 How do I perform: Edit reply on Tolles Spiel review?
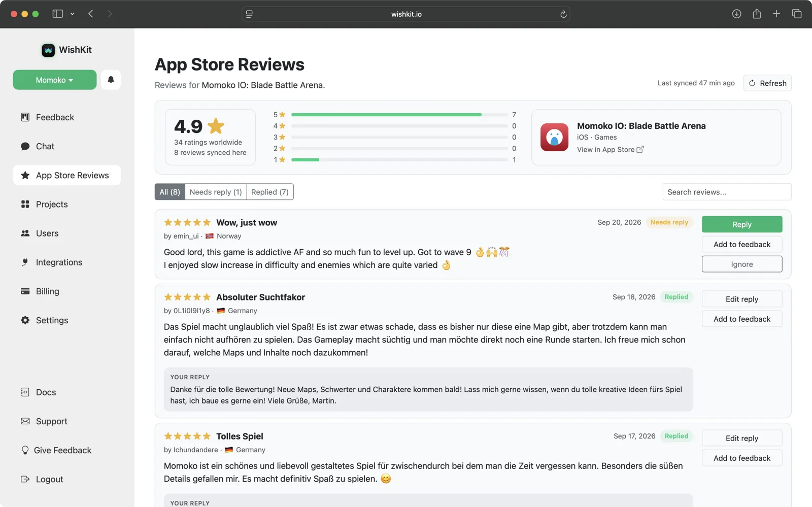pos(742,438)
